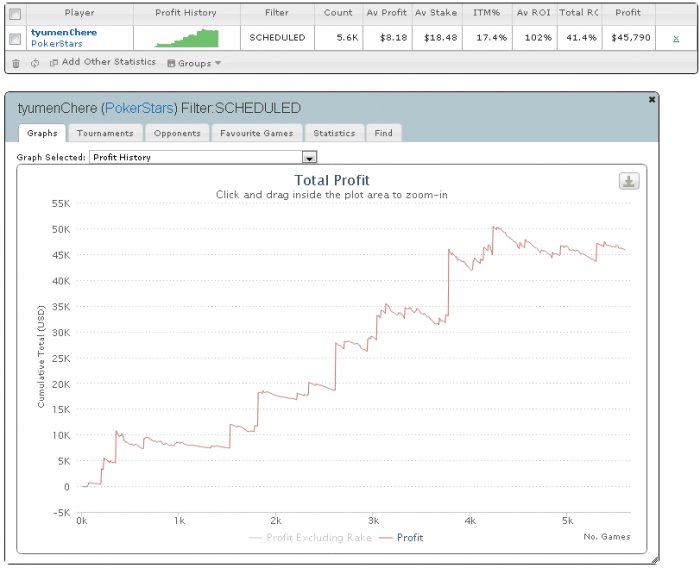
Task: Click the 50K y-axis label
Action: click(x=61, y=229)
